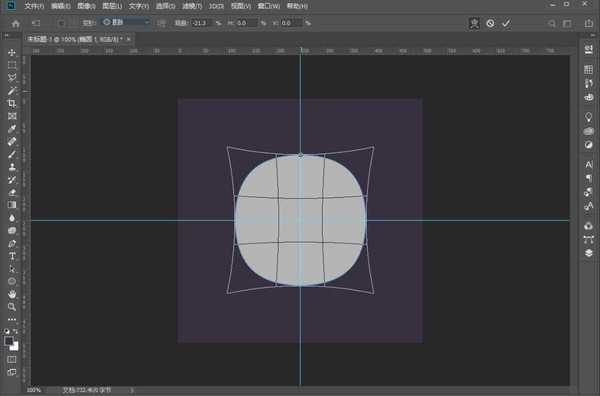Open the 文字 (Type) menu
This screenshot has height=396, width=600.
pyautogui.click(x=139, y=6)
